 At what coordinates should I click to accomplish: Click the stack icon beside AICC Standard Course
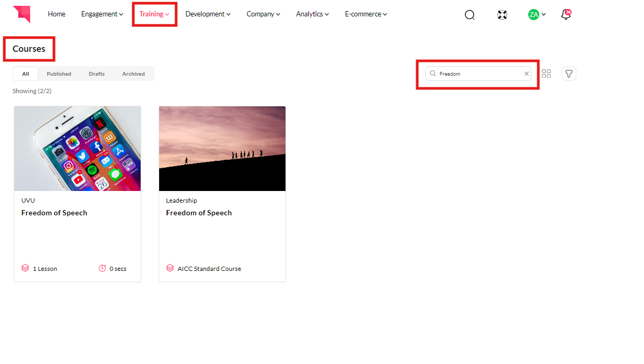(170, 268)
